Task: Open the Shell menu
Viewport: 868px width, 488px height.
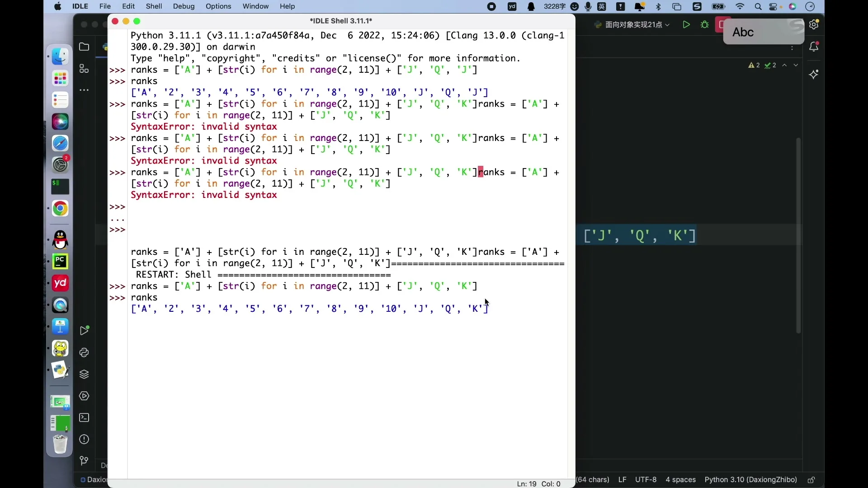Action: point(154,6)
